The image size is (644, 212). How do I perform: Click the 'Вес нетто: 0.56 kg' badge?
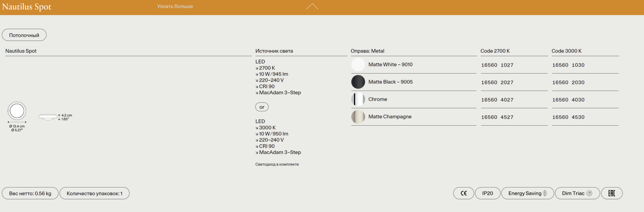[x=30, y=193]
